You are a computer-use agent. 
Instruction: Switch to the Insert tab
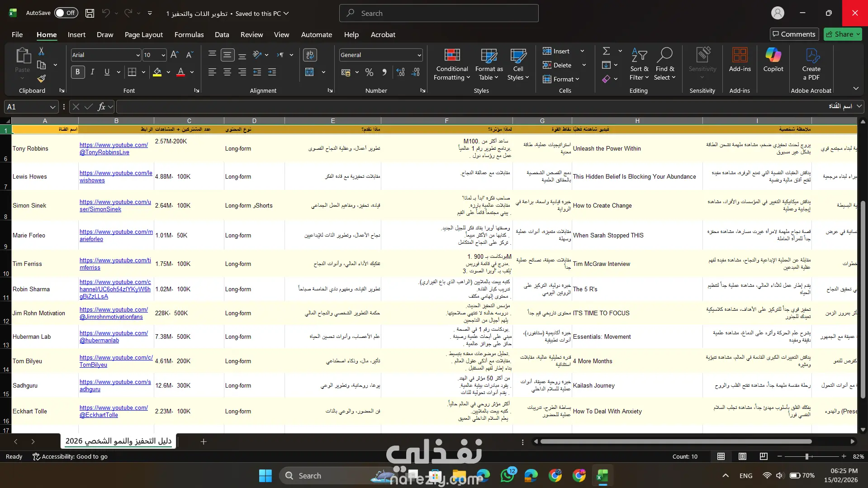(76, 34)
